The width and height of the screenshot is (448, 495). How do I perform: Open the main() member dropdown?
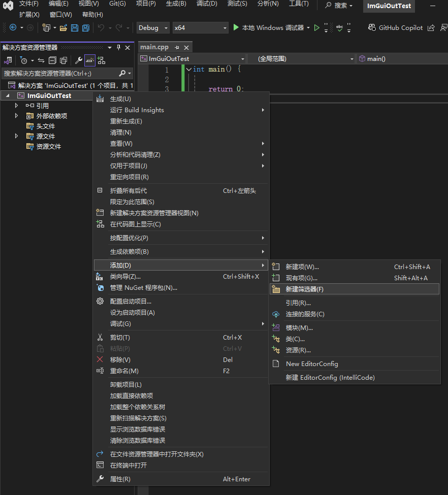tap(402, 59)
